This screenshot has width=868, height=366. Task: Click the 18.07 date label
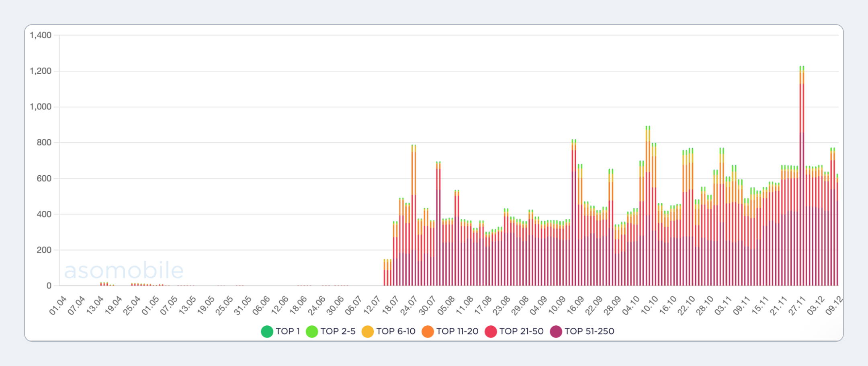tap(391, 306)
